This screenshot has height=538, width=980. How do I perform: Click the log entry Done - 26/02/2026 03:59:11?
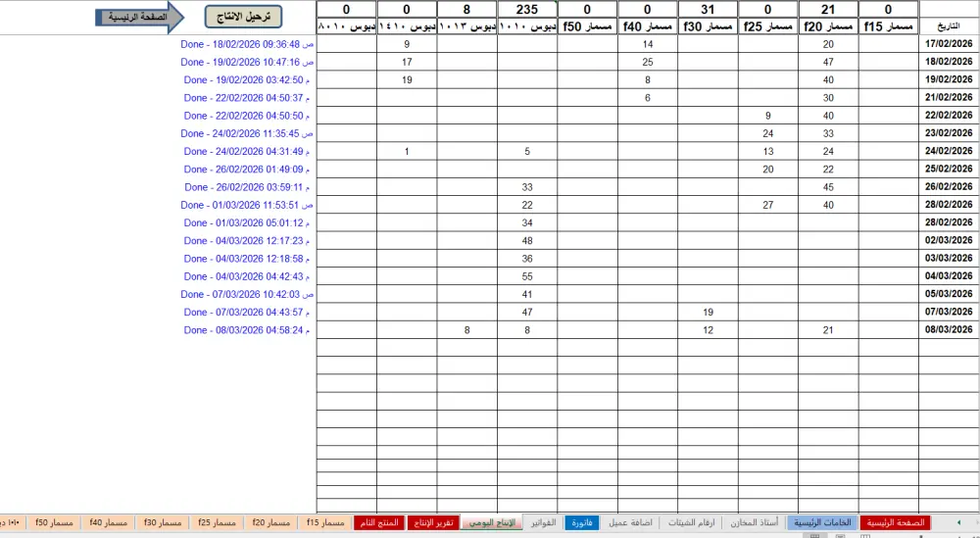click(247, 187)
